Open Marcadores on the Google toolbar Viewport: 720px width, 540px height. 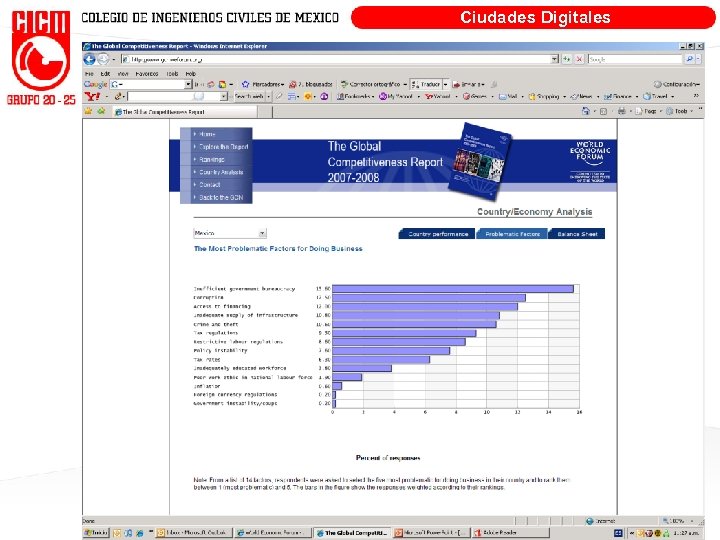[x=263, y=84]
